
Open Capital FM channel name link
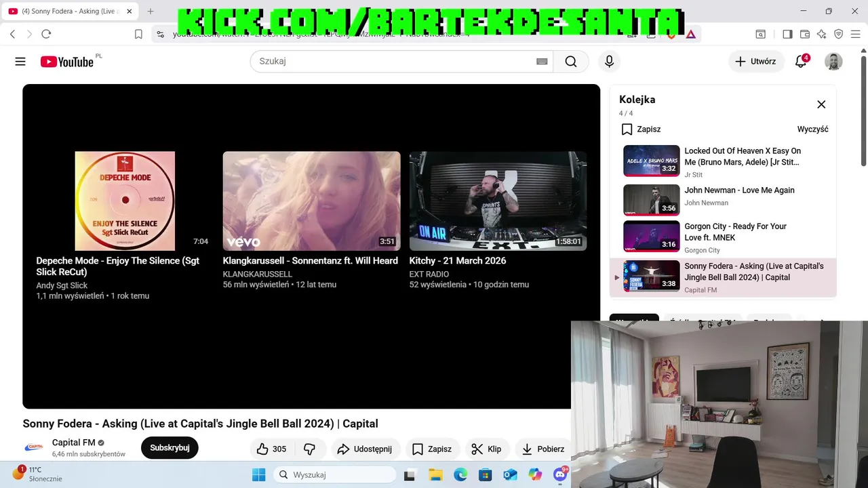click(x=74, y=443)
